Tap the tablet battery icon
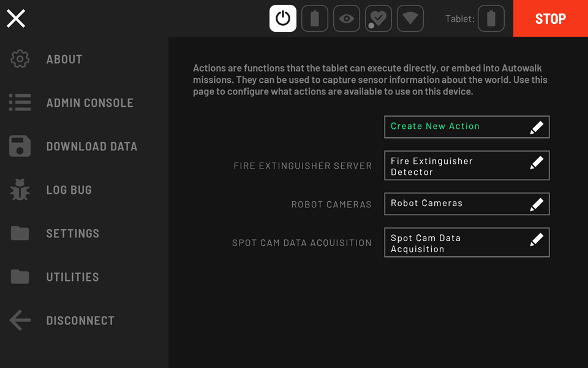The image size is (588, 368). pos(491,18)
